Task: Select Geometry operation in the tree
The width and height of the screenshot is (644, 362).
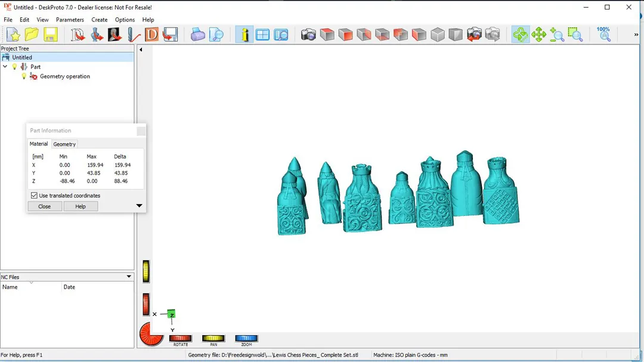Action: 65,76
